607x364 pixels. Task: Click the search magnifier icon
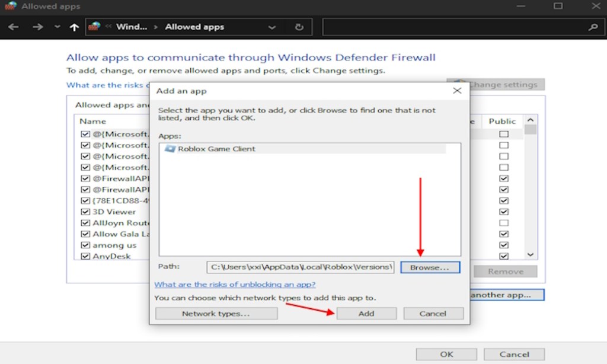pos(593,27)
